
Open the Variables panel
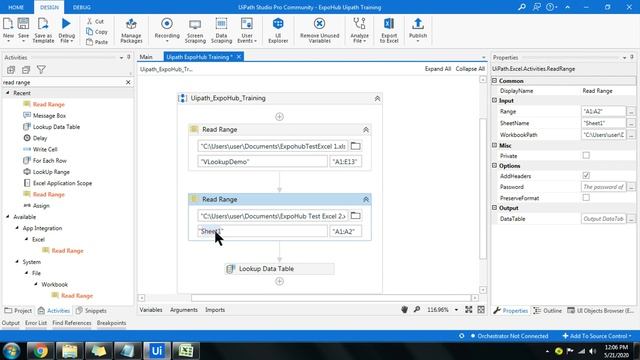click(x=151, y=310)
